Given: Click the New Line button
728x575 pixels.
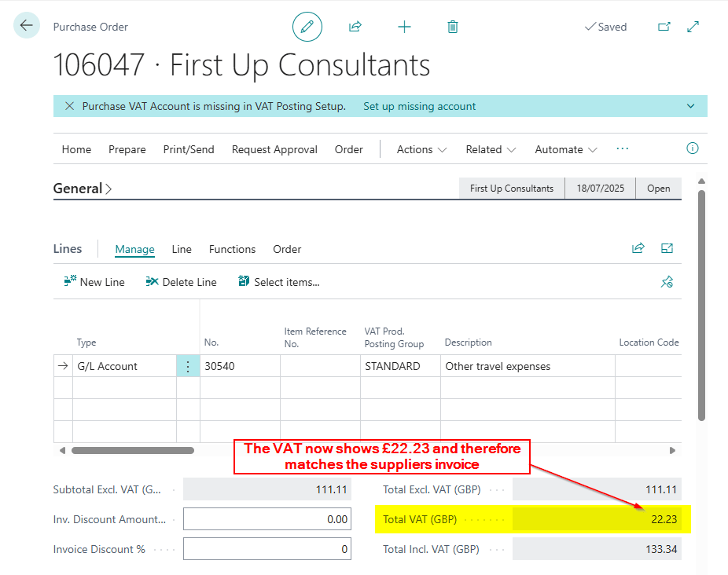Looking at the screenshot, I should click(x=94, y=282).
